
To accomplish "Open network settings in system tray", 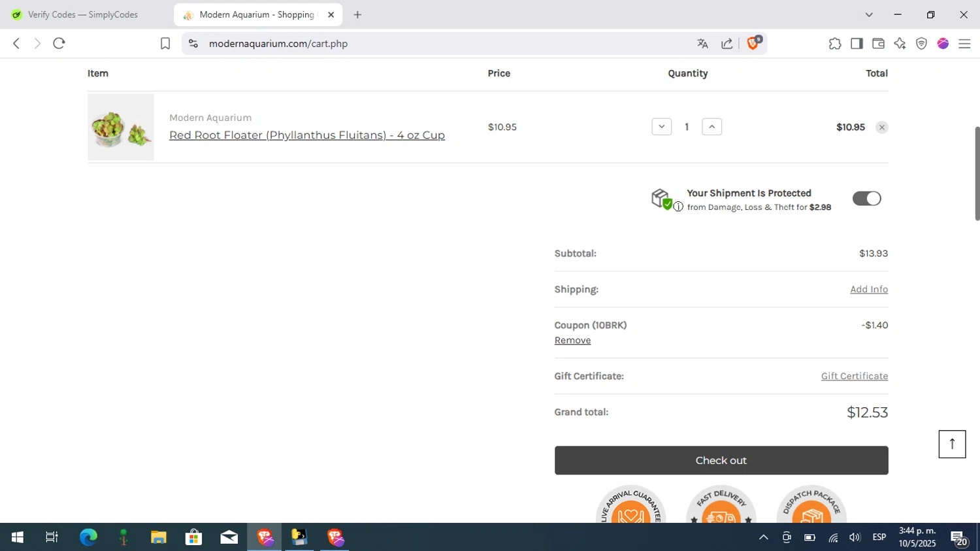I will 833,537.
